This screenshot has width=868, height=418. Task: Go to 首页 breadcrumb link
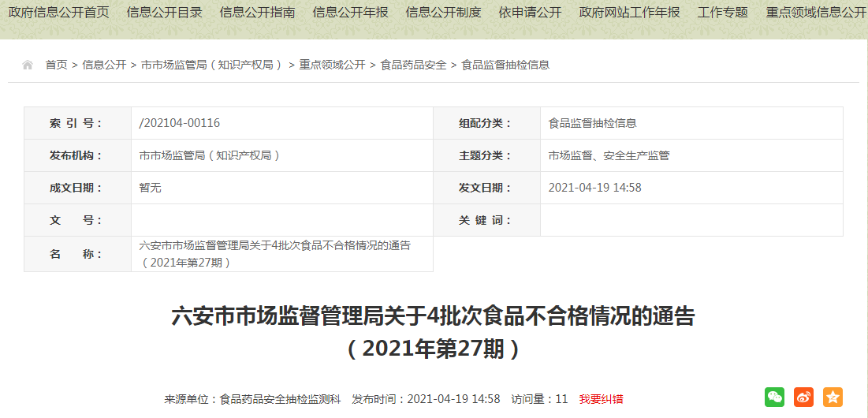tap(57, 65)
